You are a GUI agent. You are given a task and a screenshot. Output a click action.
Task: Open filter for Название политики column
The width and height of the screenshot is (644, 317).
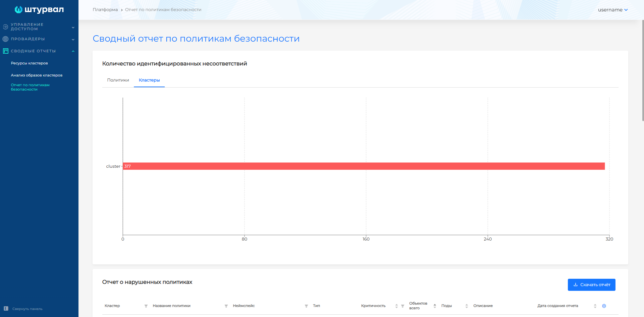(226, 306)
